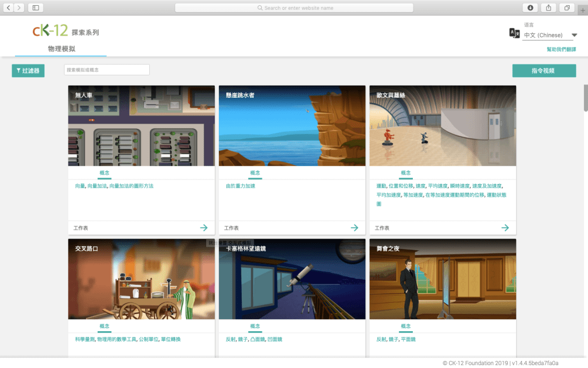
Task: Click the CK-12 logo
Action: (51, 31)
